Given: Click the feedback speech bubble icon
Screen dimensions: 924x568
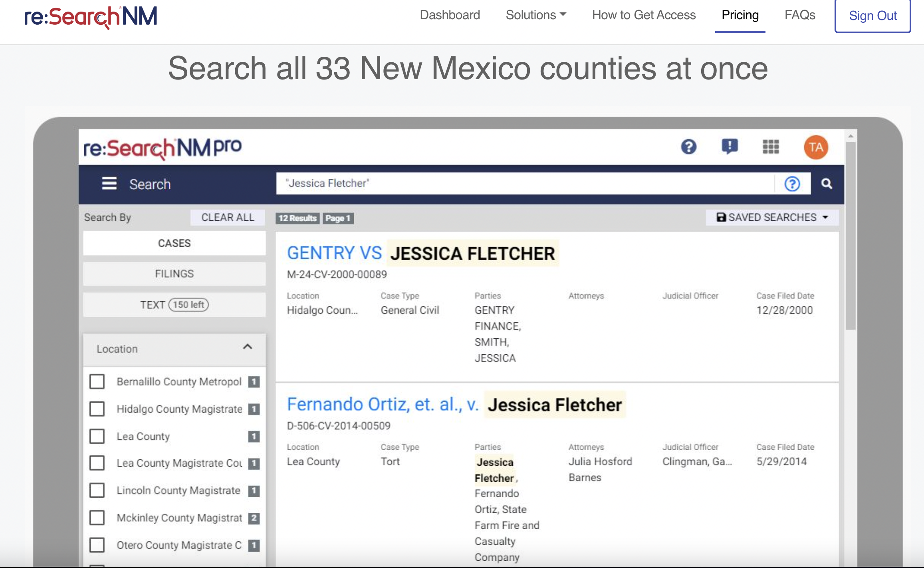Looking at the screenshot, I should tap(730, 147).
